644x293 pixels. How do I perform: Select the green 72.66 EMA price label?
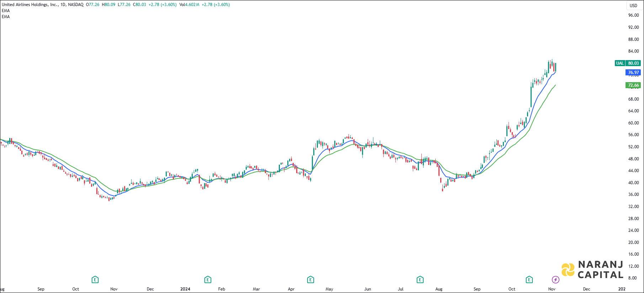pyautogui.click(x=633, y=85)
